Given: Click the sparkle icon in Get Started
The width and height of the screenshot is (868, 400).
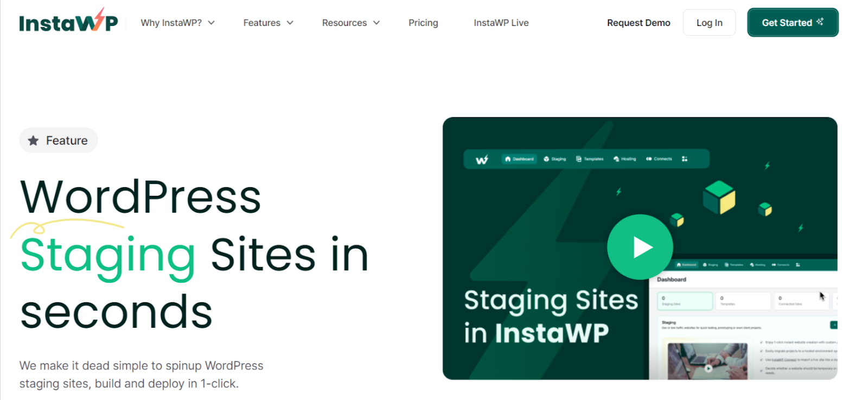Looking at the screenshot, I should click(820, 22).
